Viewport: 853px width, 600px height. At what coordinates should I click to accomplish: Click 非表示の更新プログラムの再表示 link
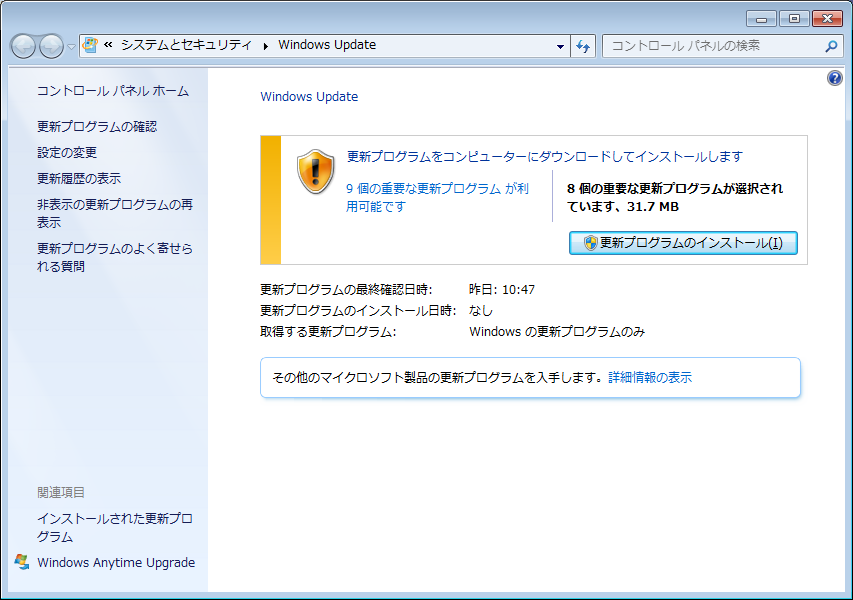115,213
